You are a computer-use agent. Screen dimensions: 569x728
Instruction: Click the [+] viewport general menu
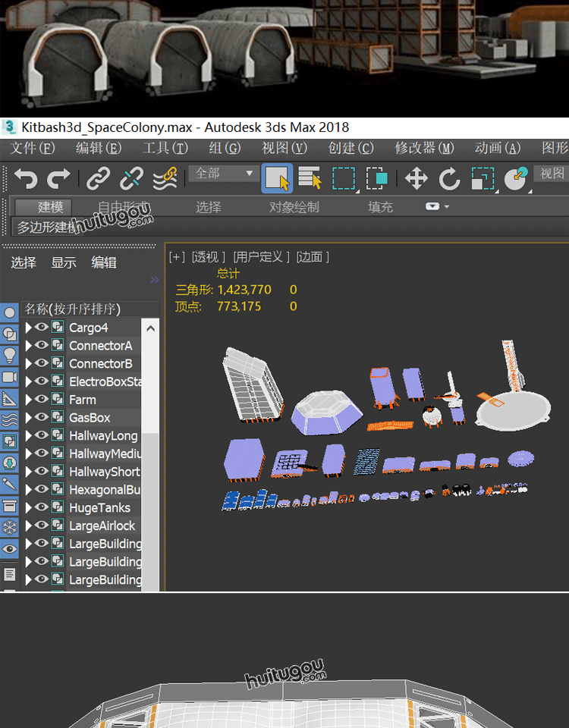pos(177,257)
